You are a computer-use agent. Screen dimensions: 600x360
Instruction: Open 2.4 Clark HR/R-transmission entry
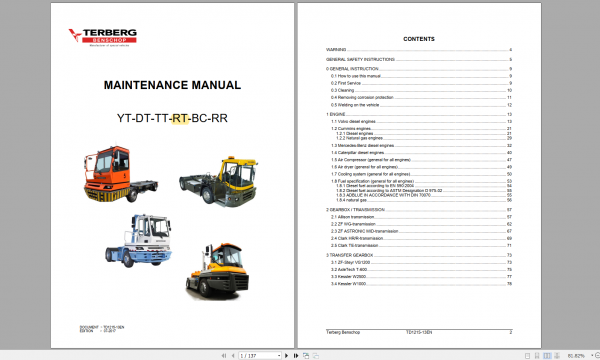pyautogui.click(x=421, y=238)
